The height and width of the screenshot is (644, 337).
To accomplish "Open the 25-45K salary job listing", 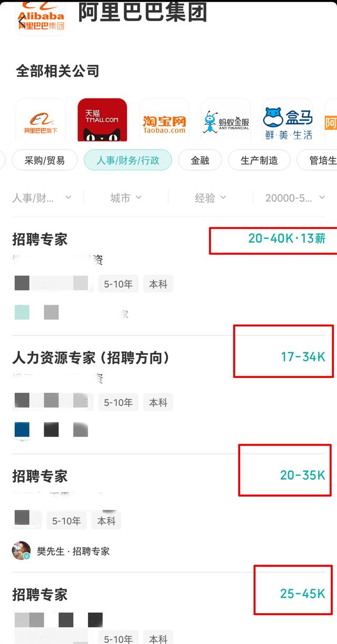I will [x=39, y=594].
